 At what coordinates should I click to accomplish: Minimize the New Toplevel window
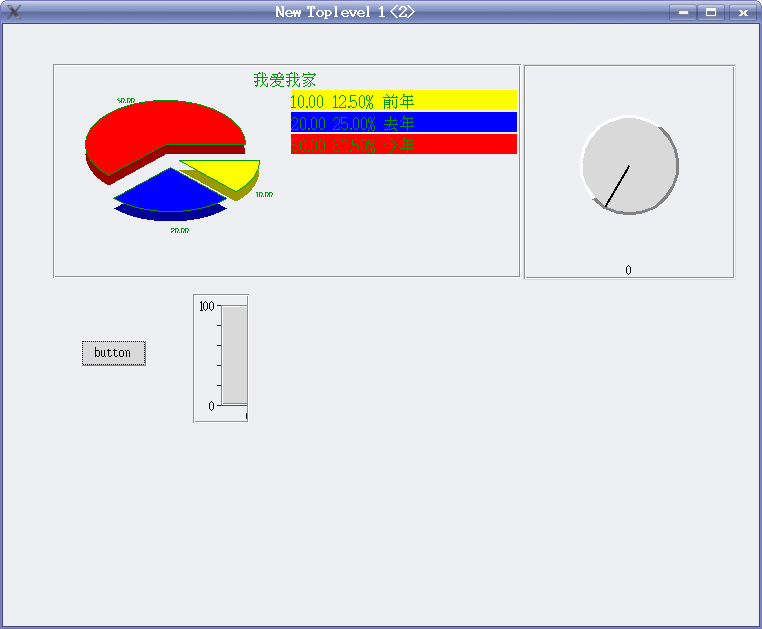click(x=683, y=12)
